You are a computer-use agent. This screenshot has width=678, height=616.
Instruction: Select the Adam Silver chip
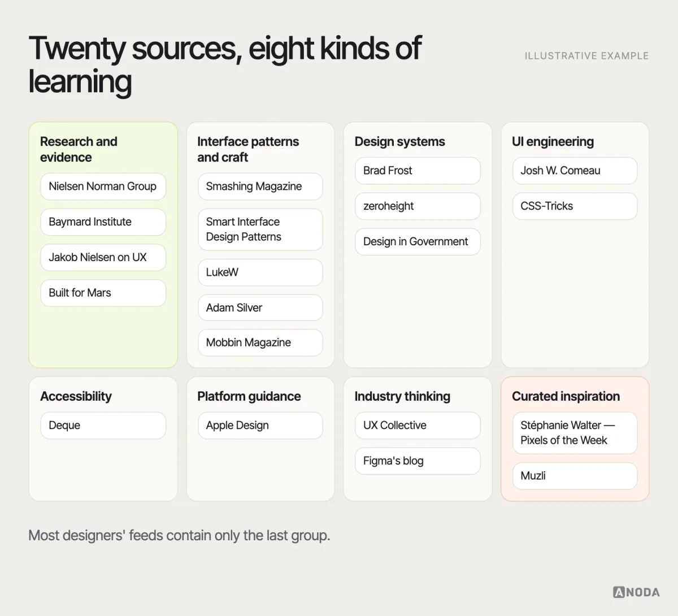[260, 308]
